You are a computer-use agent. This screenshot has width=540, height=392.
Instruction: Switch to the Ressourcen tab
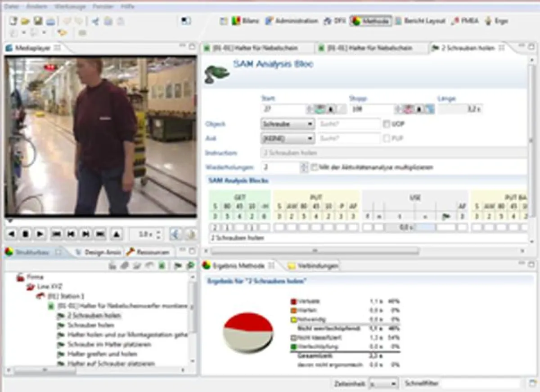(149, 252)
